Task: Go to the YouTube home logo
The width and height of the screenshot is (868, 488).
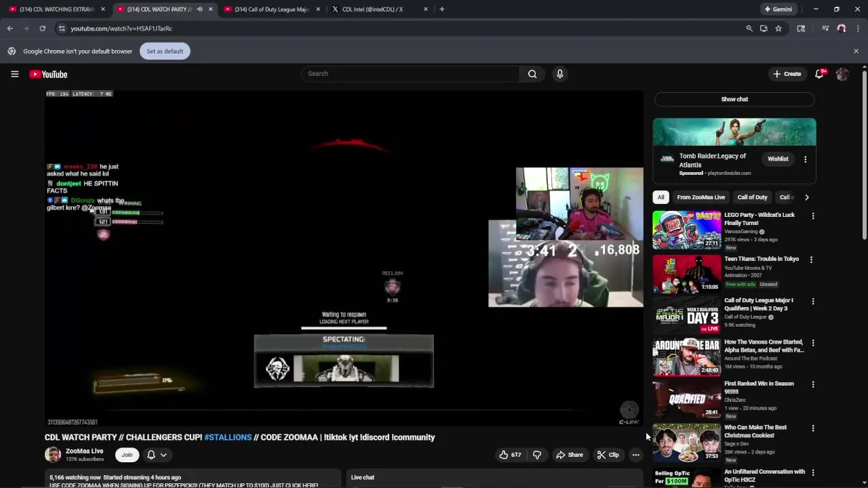Action: [48, 74]
